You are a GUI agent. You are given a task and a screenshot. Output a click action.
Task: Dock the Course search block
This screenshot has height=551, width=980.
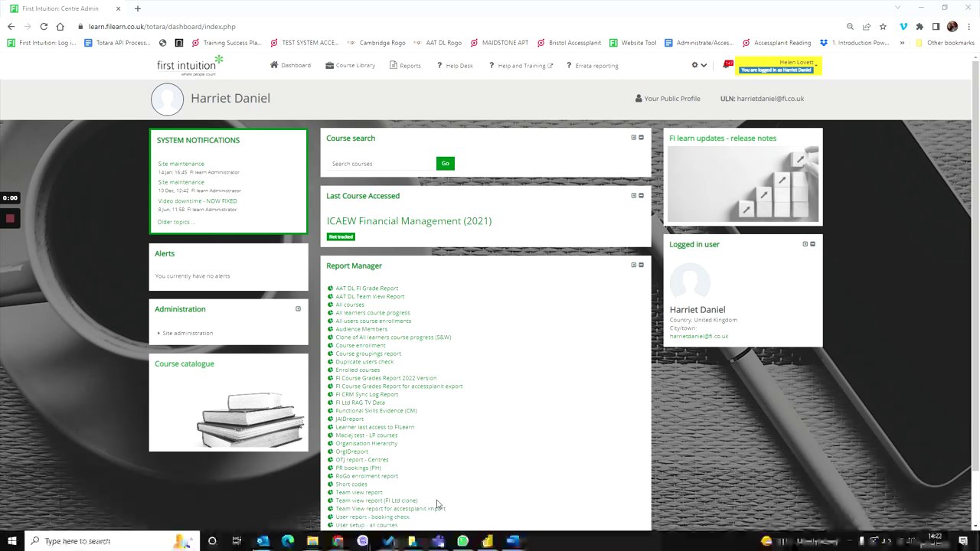click(633, 138)
